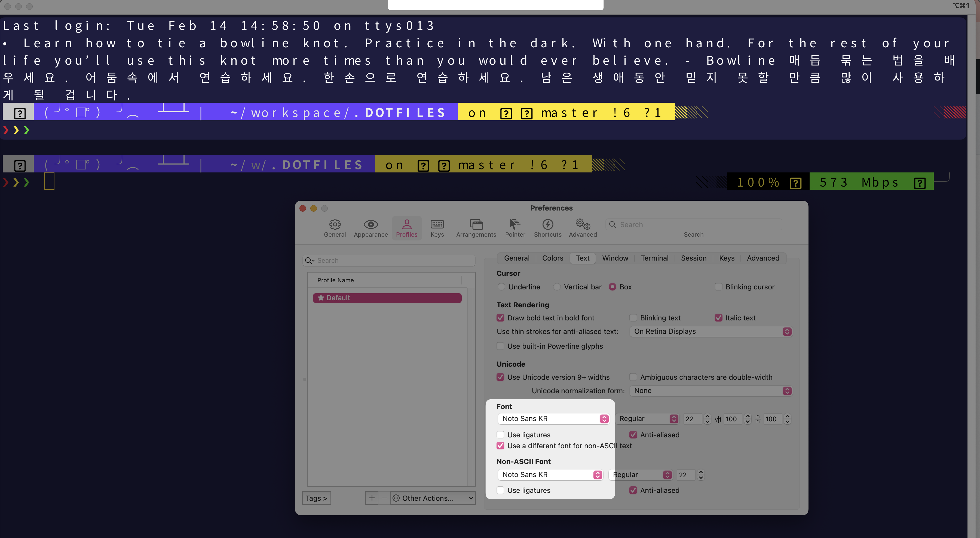
Task: Add a new profile with the plus button
Action: click(372, 498)
